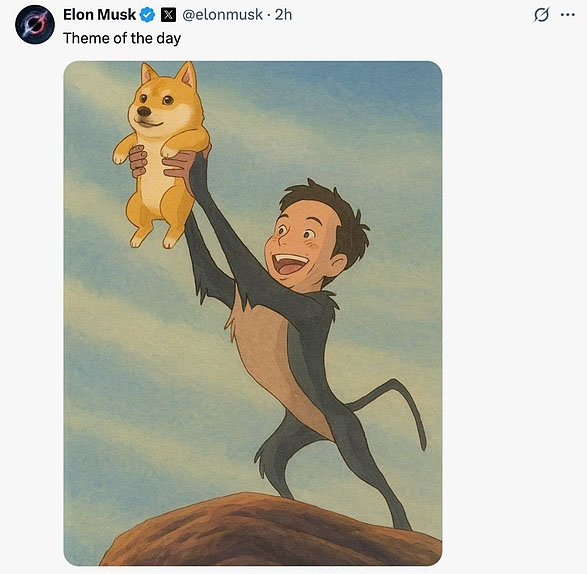Screen dimensions: 587x574
Task: Open the round profile avatar picture
Action: tap(35, 25)
